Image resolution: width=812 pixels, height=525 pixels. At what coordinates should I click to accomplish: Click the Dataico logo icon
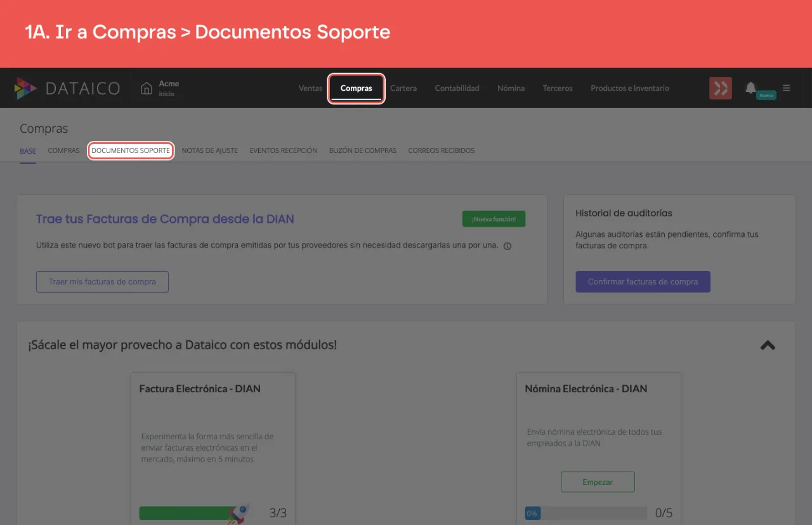tap(25, 88)
